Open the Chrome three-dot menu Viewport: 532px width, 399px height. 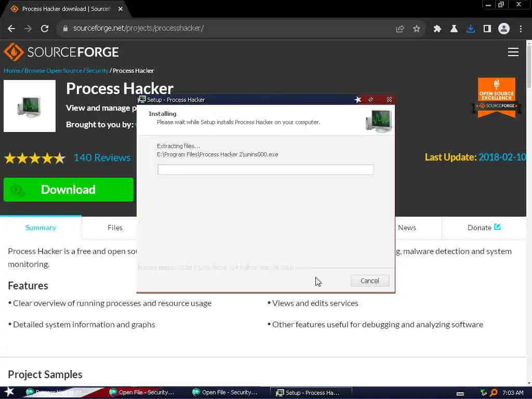coord(521,29)
